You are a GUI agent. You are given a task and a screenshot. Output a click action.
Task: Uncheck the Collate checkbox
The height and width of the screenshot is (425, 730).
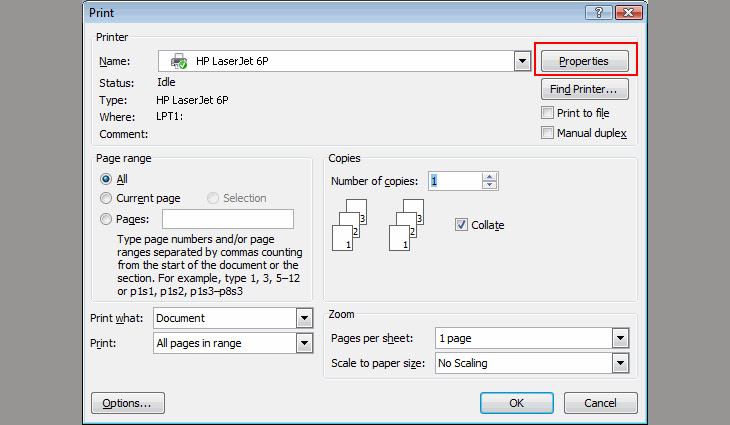(461, 225)
